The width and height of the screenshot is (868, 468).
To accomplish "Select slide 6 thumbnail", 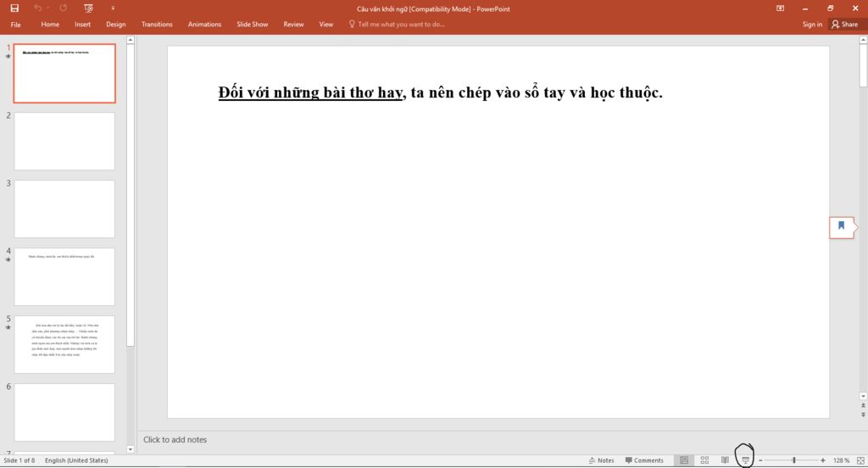I will pos(64,413).
